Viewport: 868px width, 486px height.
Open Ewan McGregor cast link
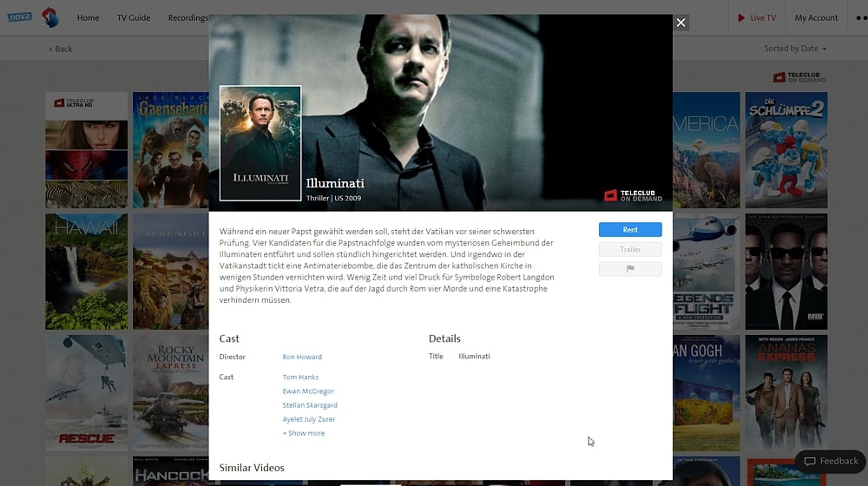[308, 391]
